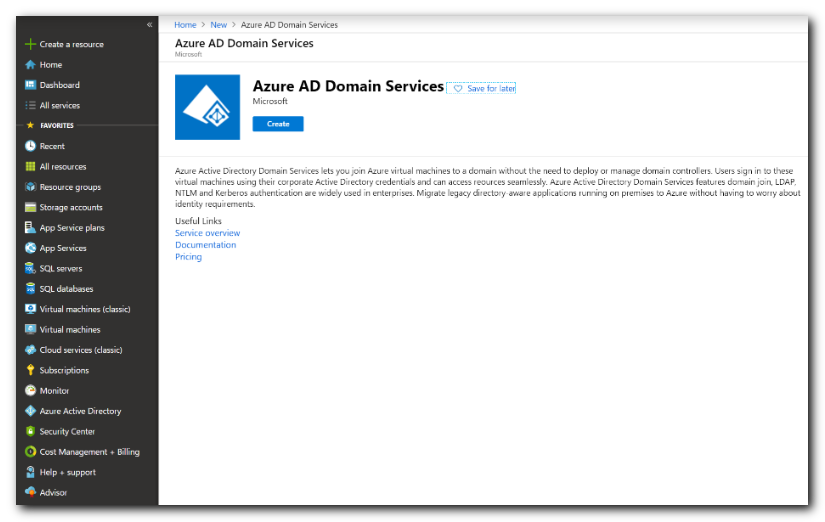Click the SQL servers icon
This screenshot has width=825, height=522.
pyautogui.click(x=31, y=268)
